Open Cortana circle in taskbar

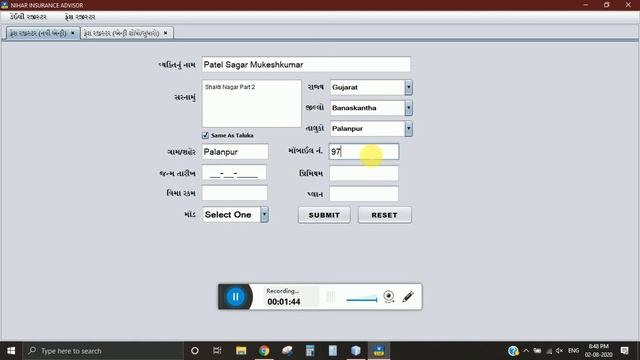coord(195,351)
